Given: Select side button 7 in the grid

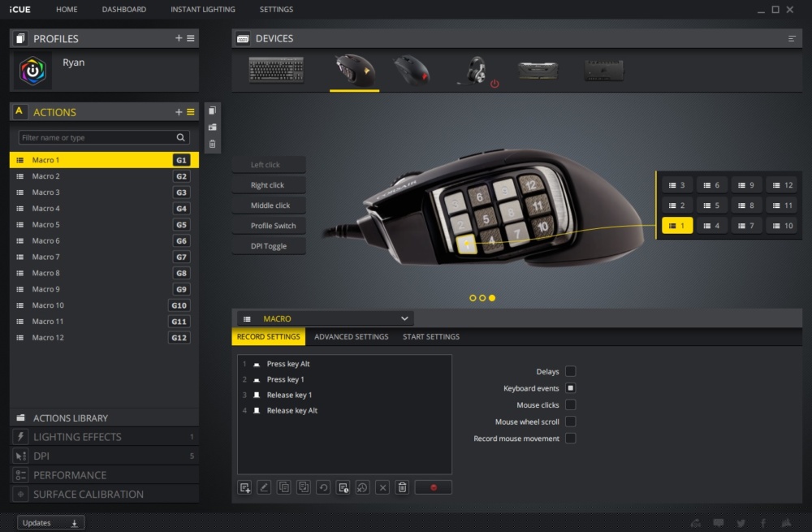Looking at the screenshot, I should (x=746, y=226).
